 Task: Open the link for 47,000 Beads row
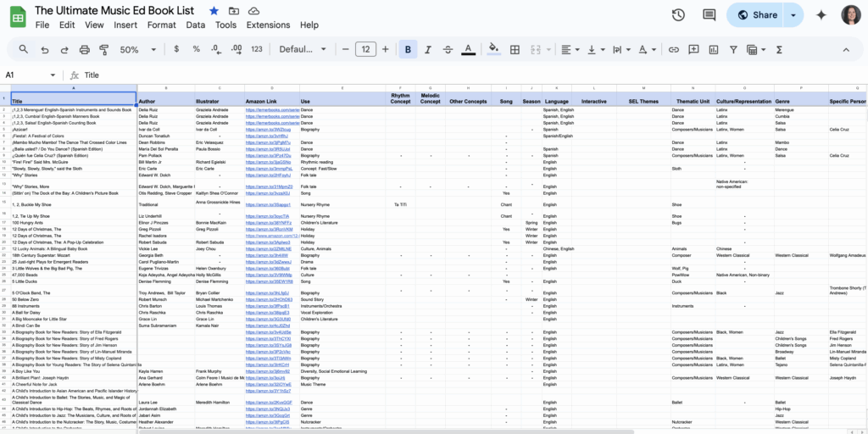coord(268,275)
